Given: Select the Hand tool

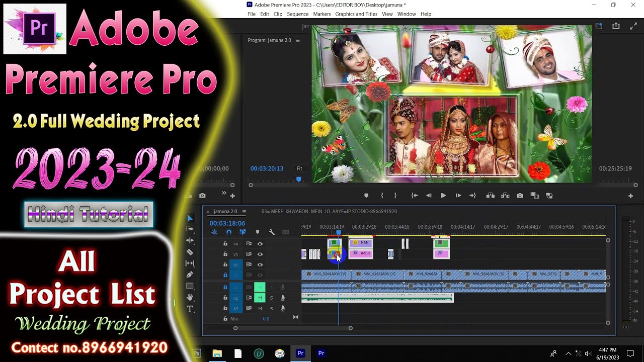Looking at the screenshot, I should pyautogui.click(x=190, y=297).
